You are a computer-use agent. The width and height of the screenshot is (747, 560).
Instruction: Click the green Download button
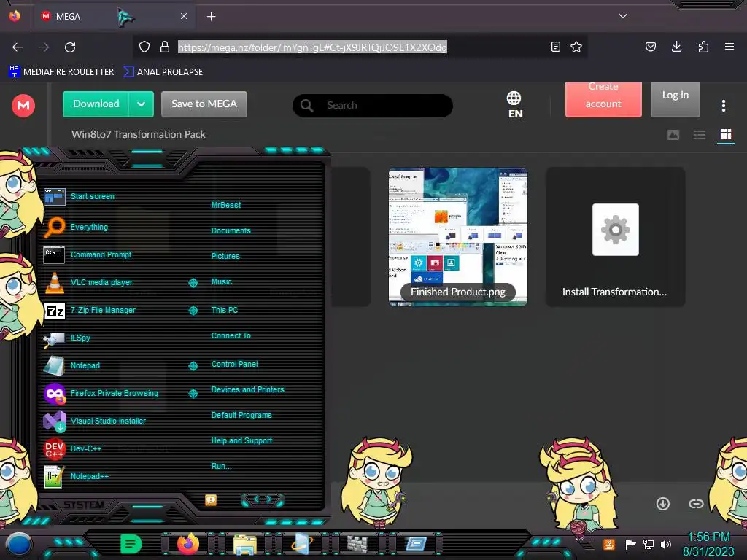pos(96,104)
